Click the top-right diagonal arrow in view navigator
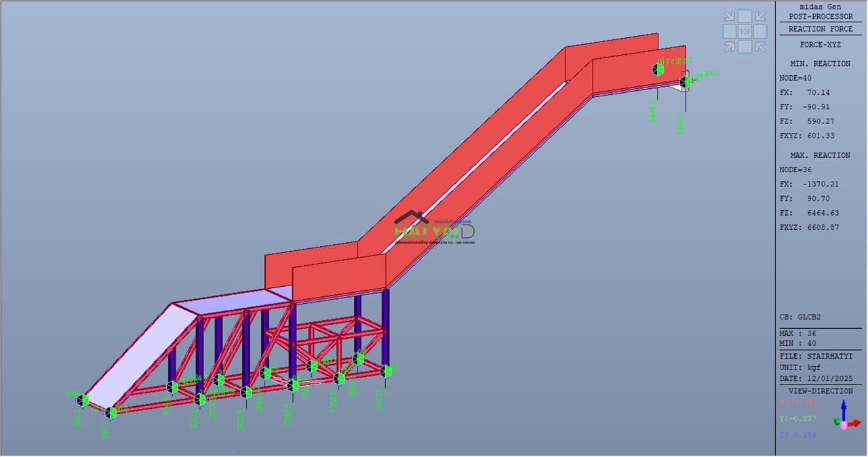The image size is (868, 457). point(760,16)
